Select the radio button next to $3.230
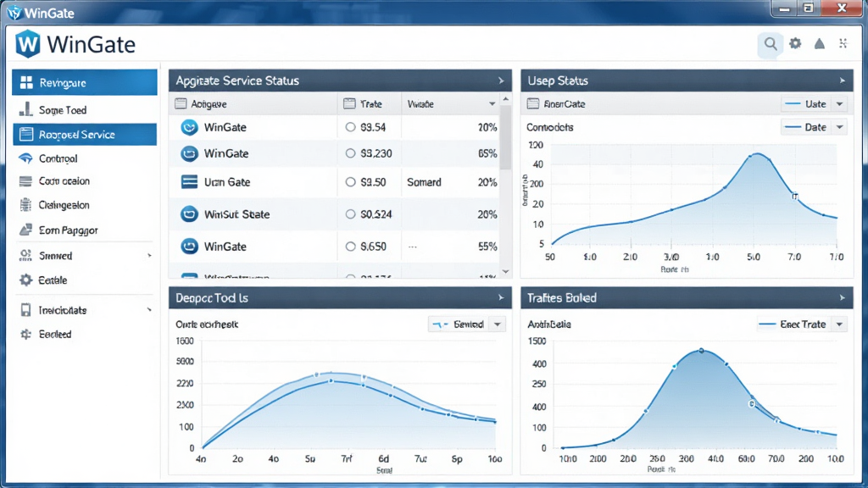 coord(350,153)
